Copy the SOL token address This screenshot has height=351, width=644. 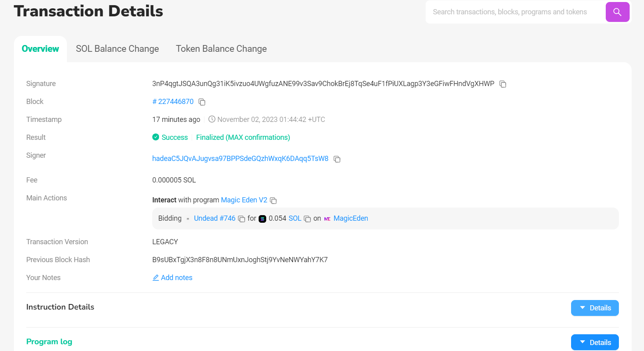pos(307,219)
